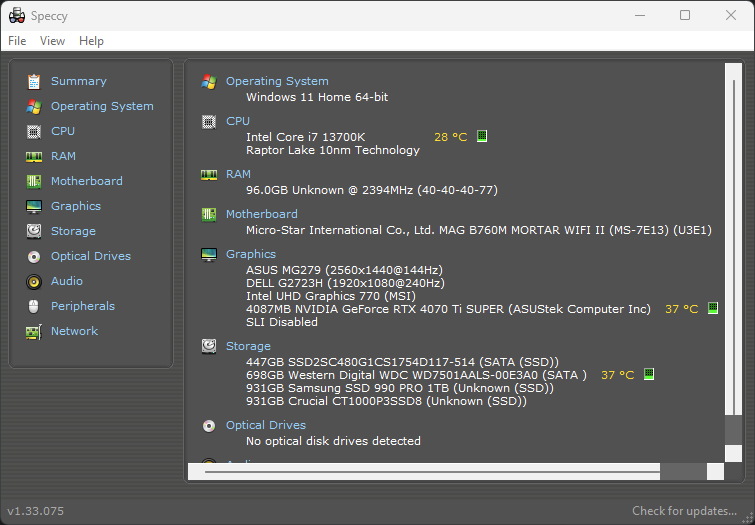Viewport: 755px width, 525px height.
Task: Click the RAM stick icon in sidebar
Action: [34, 157]
